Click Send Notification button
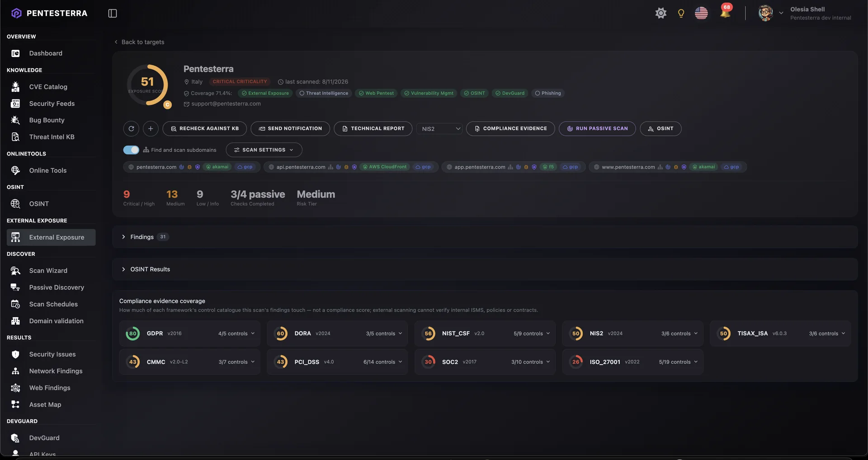Screen dimensions: 868x460 290,129
